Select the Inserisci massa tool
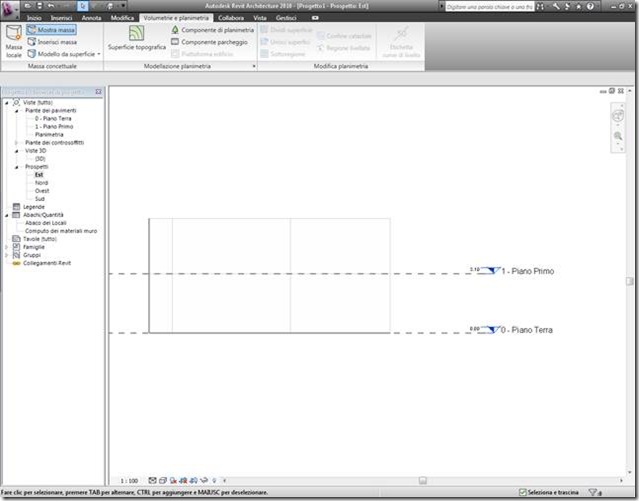Image resolution: width=639 pixels, height=501 pixels. (x=52, y=42)
